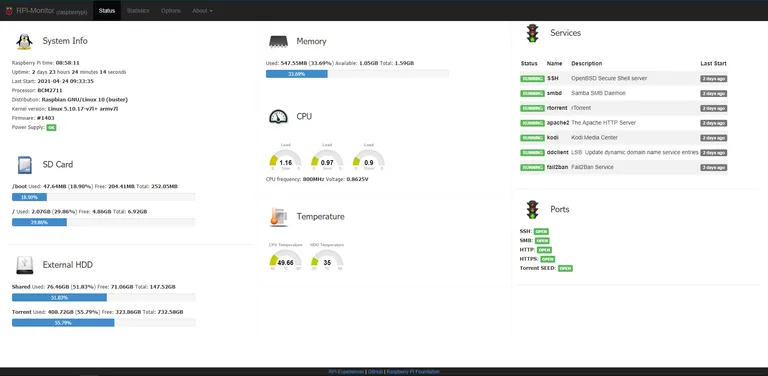This screenshot has width=768, height=376.
Task: Expand the About dropdown menu
Action: [202, 11]
